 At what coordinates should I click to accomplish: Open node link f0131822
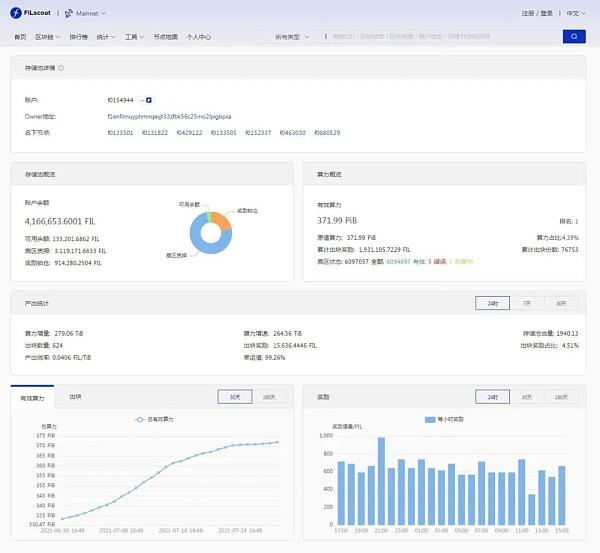(x=155, y=132)
